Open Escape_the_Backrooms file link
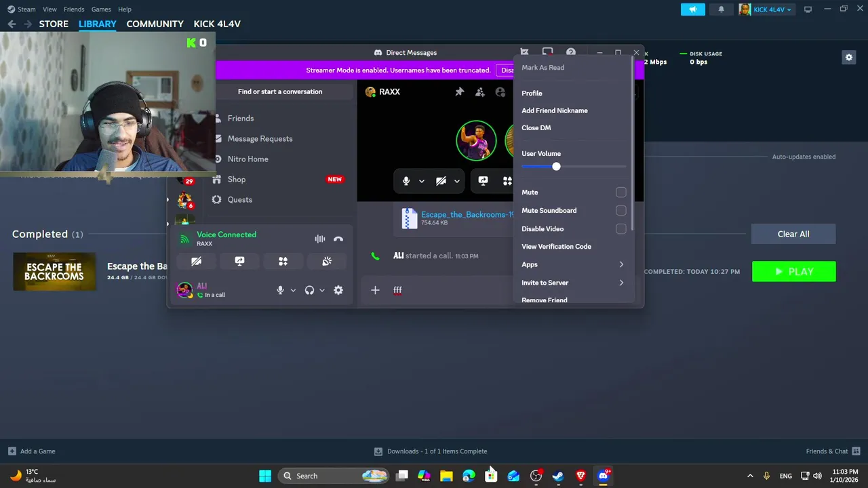Image resolution: width=868 pixels, height=488 pixels. [x=467, y=214]
